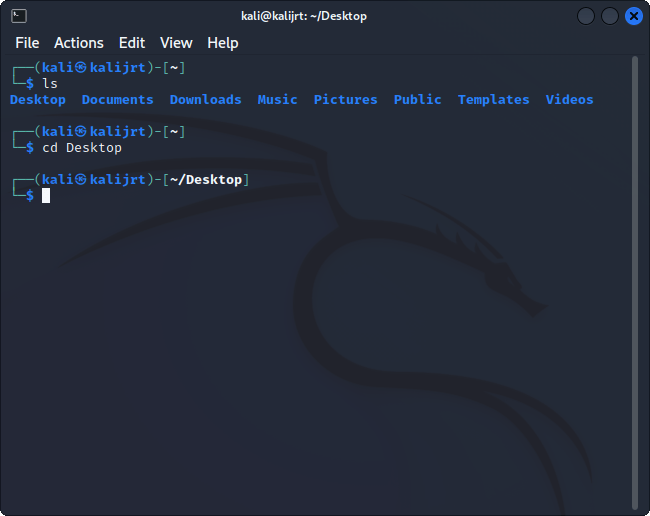Viewport: 650px width, 516px height.
Task: Click the ~/Desktop path in current prompt
Action: click(206, 179)
